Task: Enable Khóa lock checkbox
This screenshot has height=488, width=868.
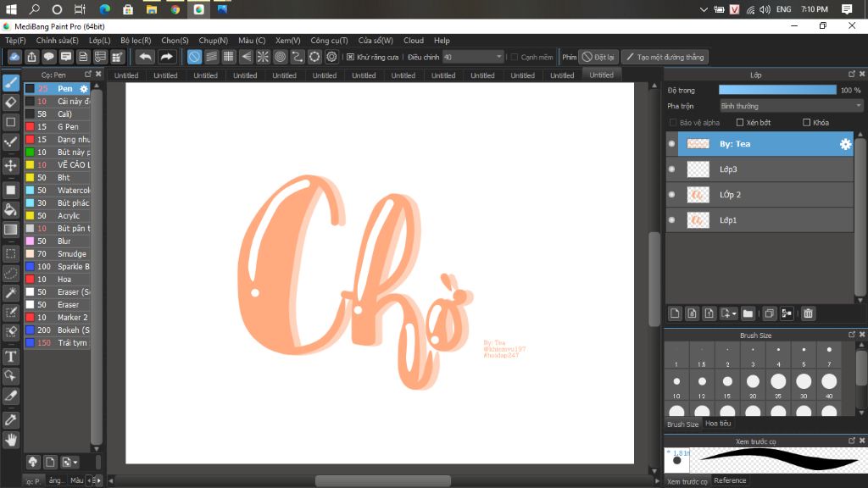Action: [x=807, y=122]
